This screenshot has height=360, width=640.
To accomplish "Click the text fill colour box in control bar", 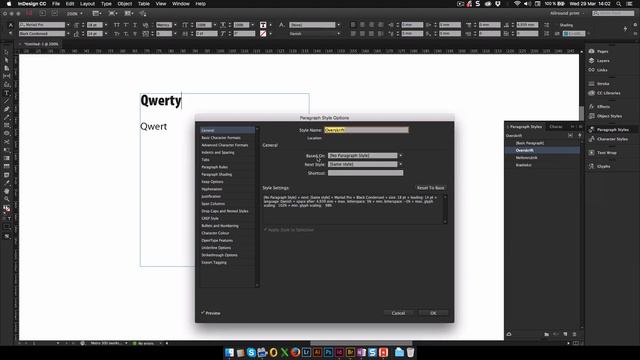I will [263, 25].
